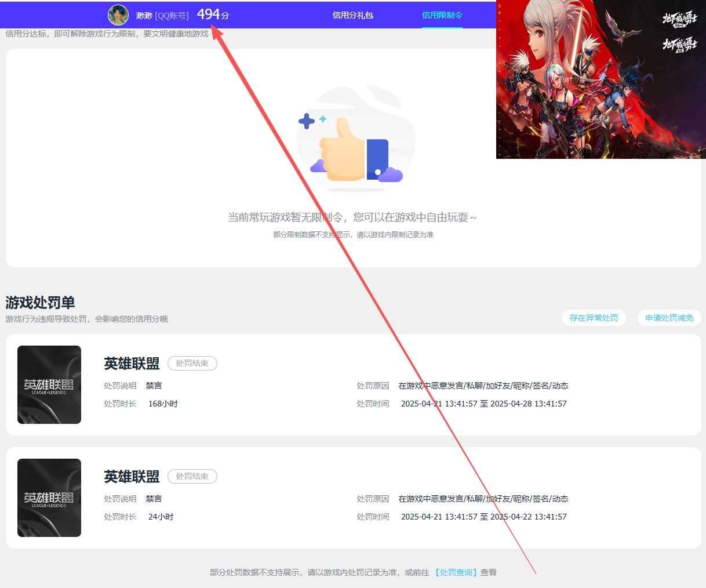Click 英雄联盟 title in 168小时 penalty card
706x588 pixels.
pos(132,364)
